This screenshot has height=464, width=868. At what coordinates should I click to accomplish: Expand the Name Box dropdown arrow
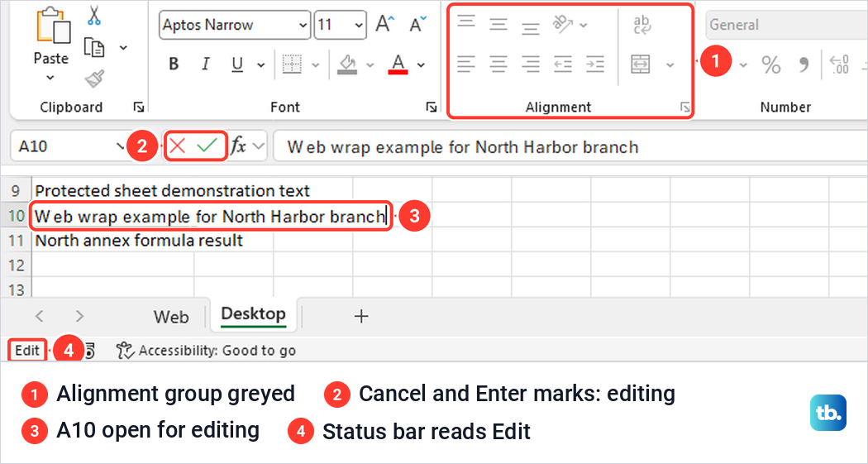(120, 146)
